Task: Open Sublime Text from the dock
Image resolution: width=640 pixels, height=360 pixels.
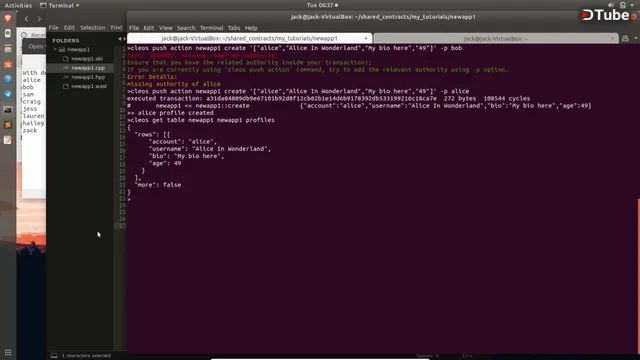Action: click(x=8, y=125)
